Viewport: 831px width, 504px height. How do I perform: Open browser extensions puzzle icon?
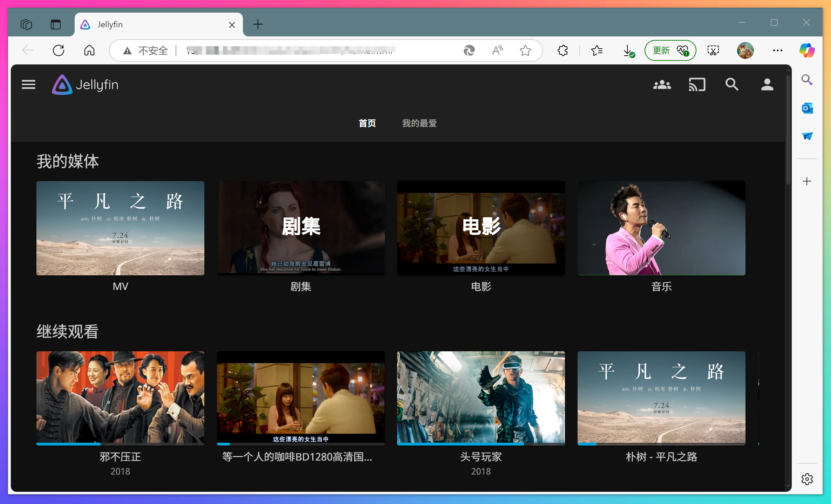point(563,50)
